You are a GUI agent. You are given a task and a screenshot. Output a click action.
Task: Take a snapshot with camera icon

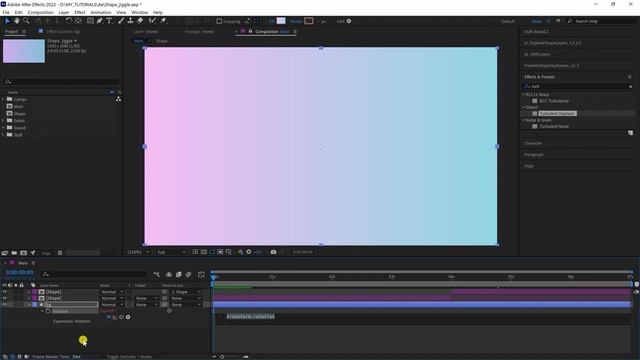point(273,252)
